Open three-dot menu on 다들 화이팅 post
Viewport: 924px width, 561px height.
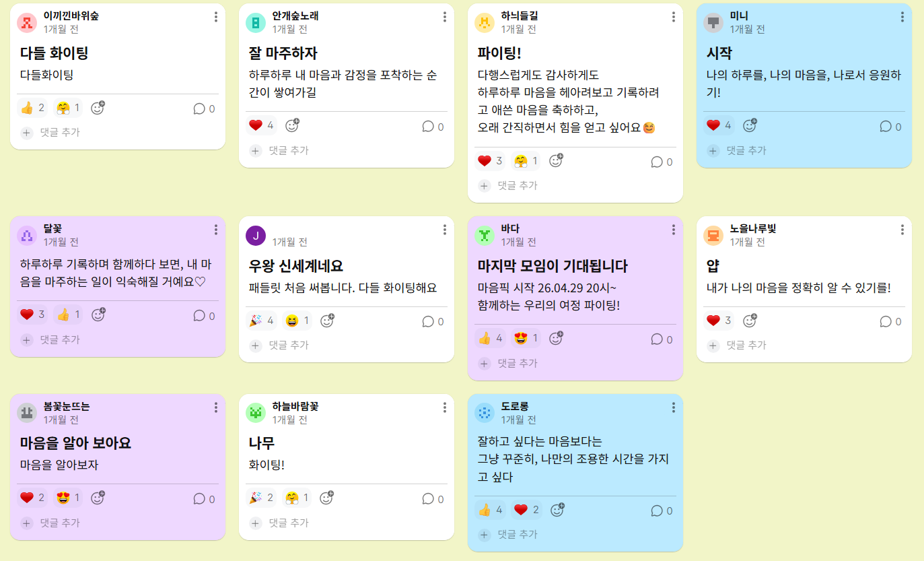(x=215, y=17)
